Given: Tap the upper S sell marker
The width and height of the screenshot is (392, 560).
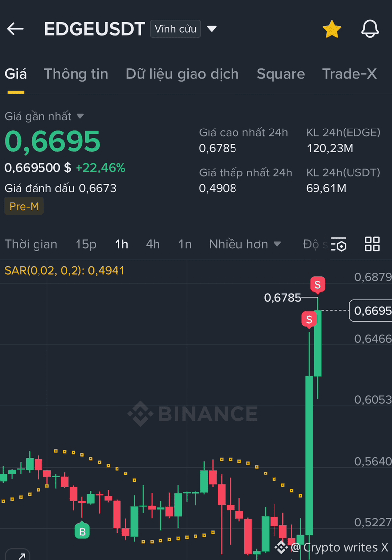Looking at the screenshot, I should click(x=317, y=285).
